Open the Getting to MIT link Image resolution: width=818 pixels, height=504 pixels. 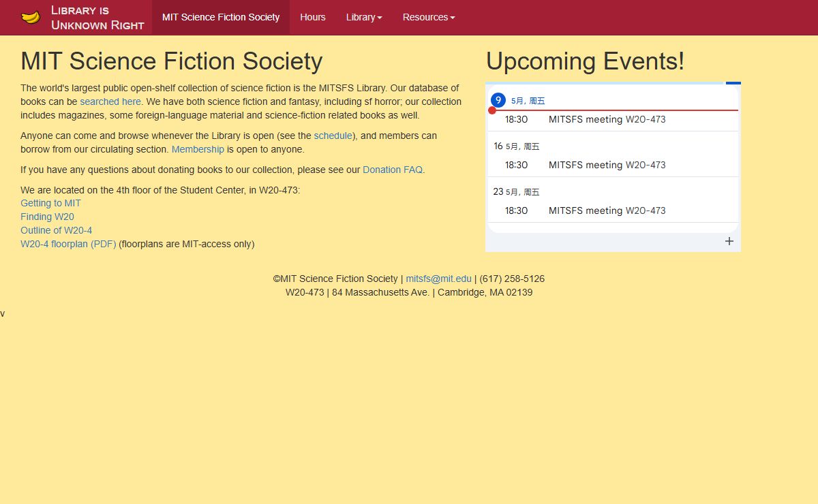50,203
